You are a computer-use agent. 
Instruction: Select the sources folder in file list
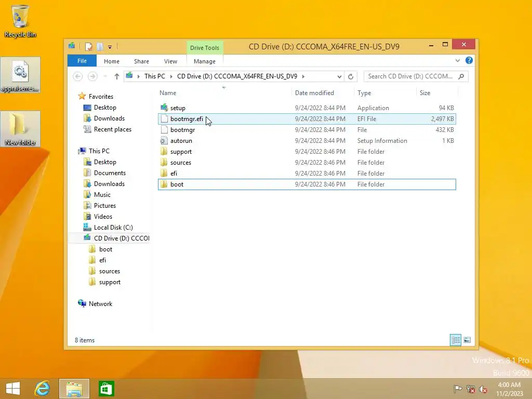pyautogui.click(x=307, y=163)
